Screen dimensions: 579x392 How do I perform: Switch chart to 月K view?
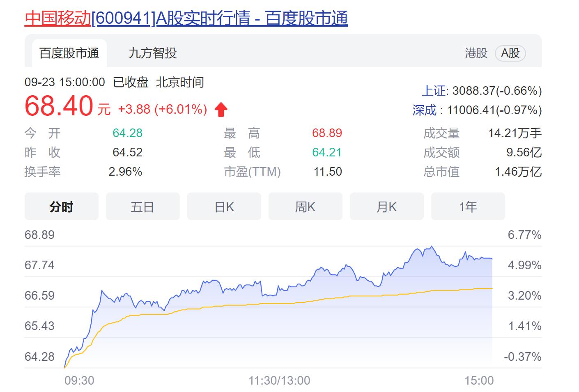pyautogui.click(x=386, y=206)
